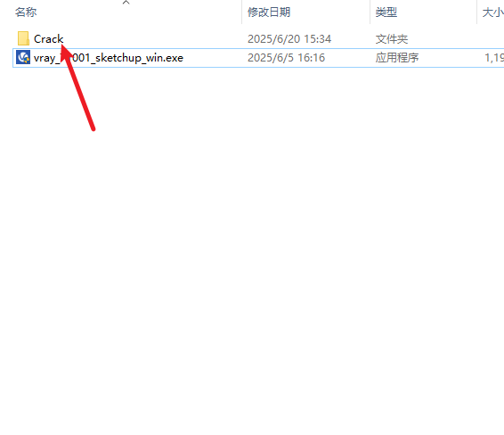Click the exe file date 2025/6/5 16:16
The image size is (504, 435).
(286, 58)
